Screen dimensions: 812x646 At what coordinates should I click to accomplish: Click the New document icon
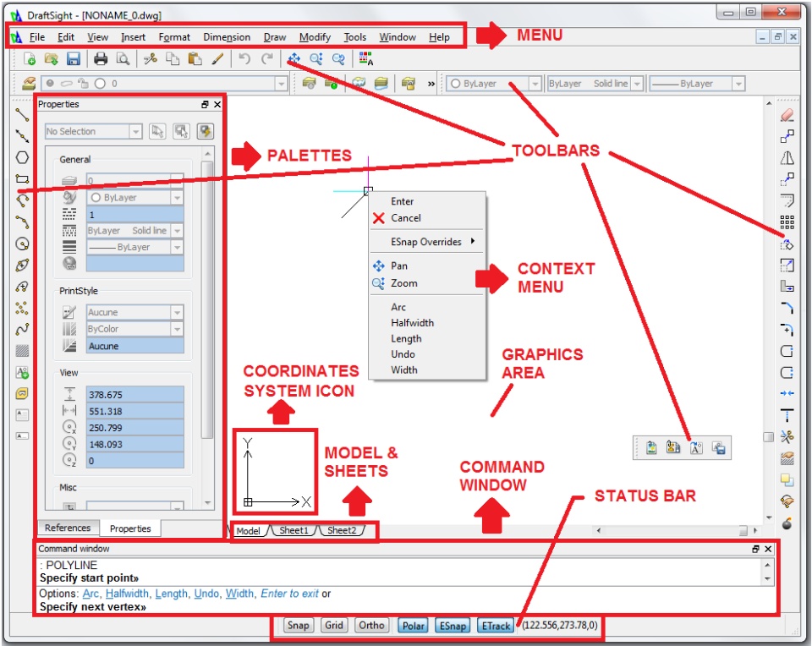pos(30,59)
